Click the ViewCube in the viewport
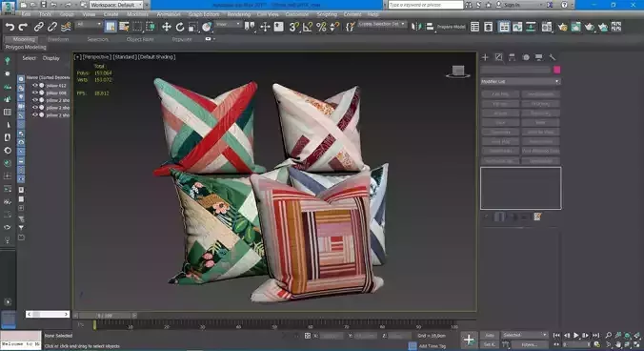This screenshot has width=644, height=351. pos(458,72)
